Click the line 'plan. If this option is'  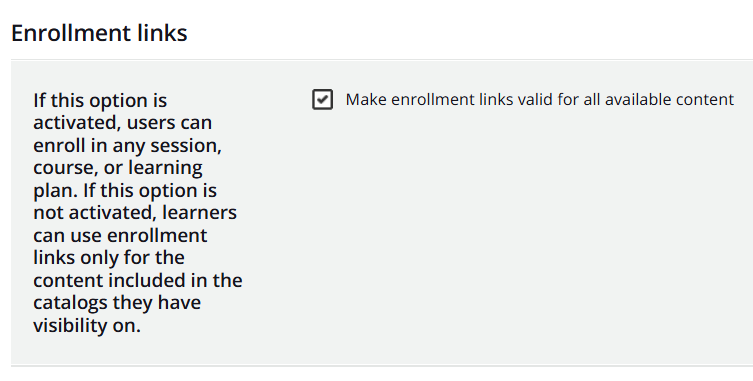125,190
